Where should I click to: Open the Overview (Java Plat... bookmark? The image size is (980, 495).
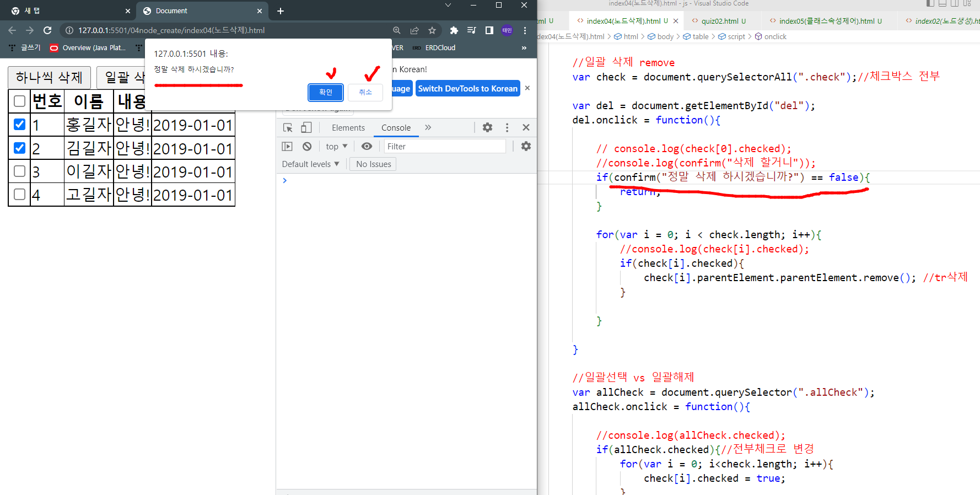[88, 48]
